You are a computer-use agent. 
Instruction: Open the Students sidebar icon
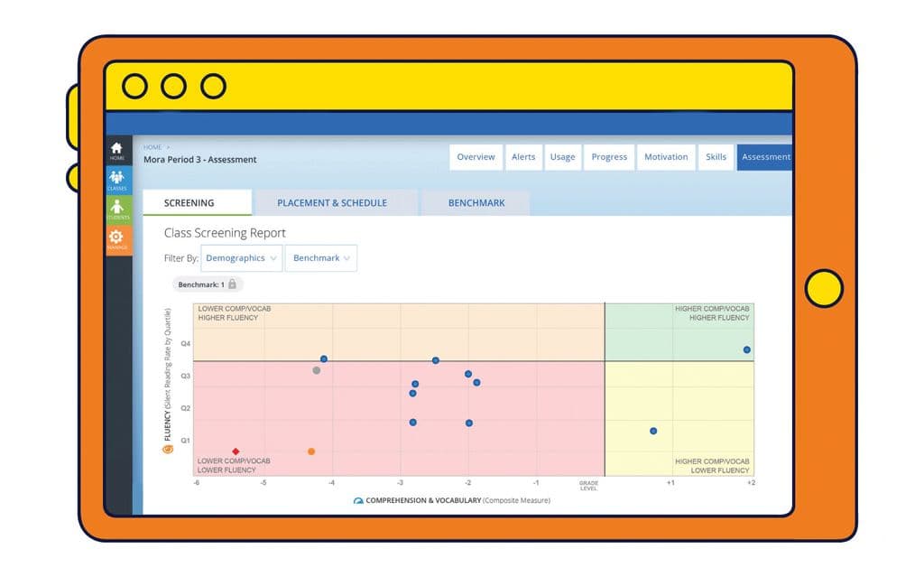tap(117, 209)
